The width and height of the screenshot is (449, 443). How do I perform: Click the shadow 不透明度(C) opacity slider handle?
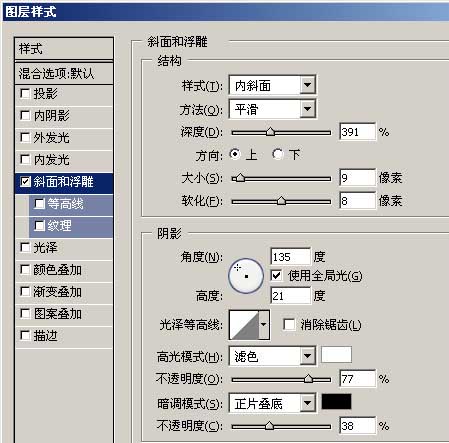[270, 426]
